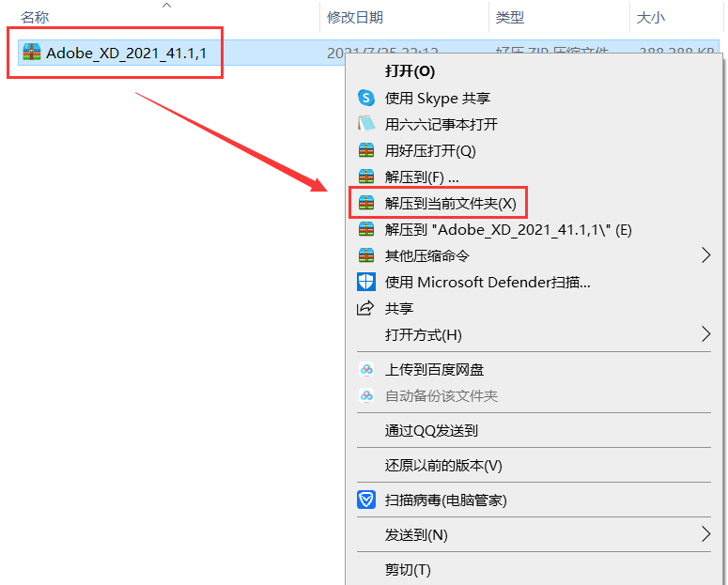Click the share arrow icon beside 共享
Screen dimensions: 728x585
point(365,308)
